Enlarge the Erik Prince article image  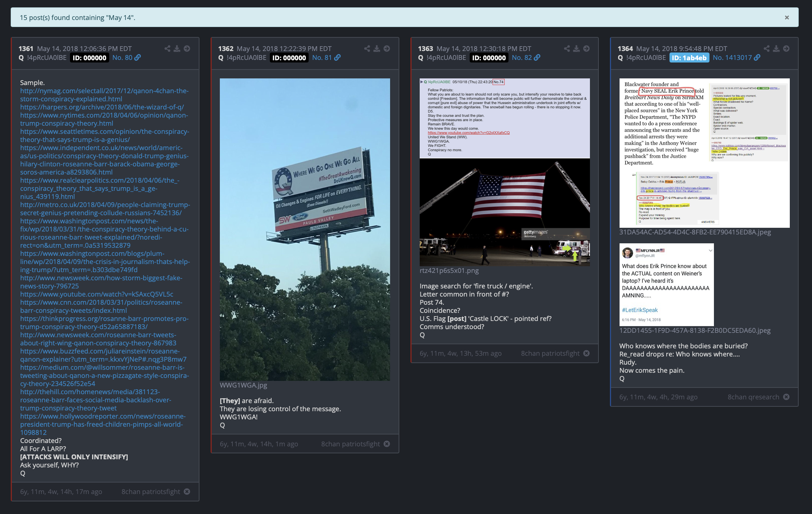(704, 153)
